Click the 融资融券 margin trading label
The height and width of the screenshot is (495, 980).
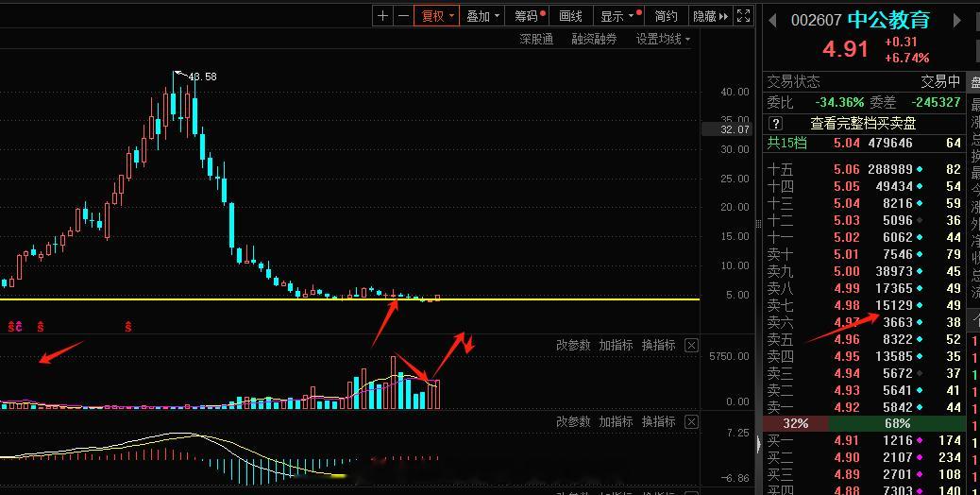(x=594, y=40)
